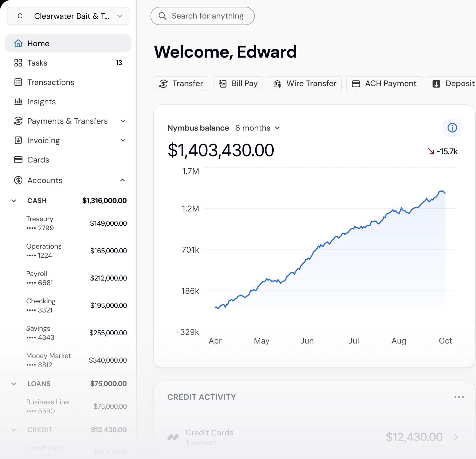The height and width of the screenshot is (459, 476).
Task: Collapse the CASH accounts group
Action: click(x=14, y=201)
